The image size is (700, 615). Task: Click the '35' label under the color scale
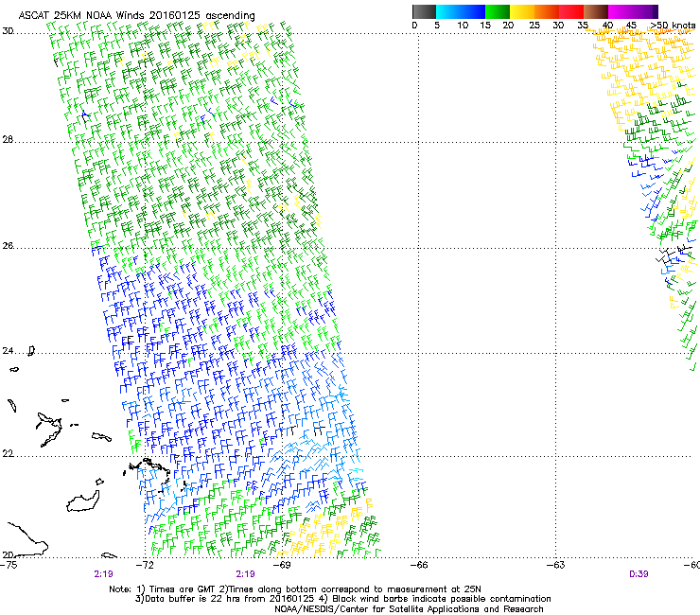583,26
